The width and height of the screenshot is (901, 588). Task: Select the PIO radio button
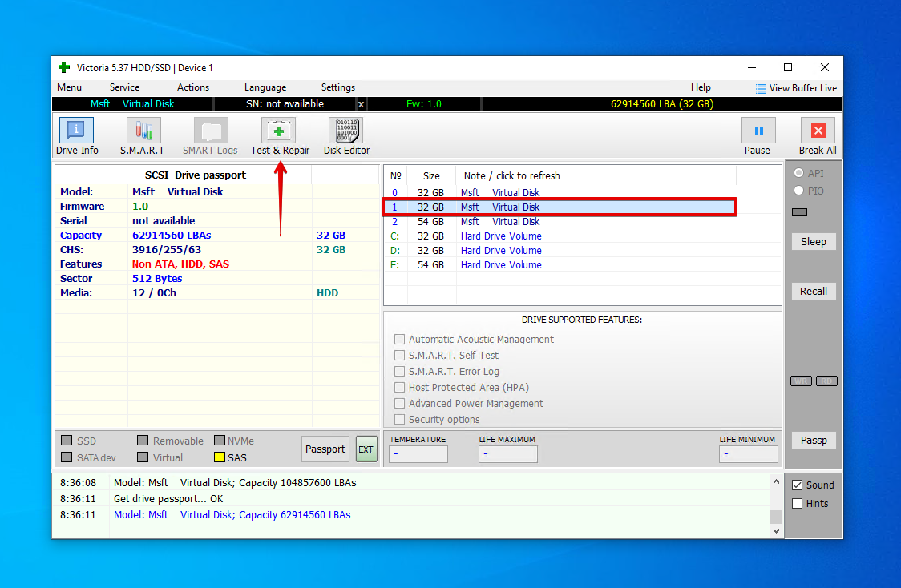coord(798,191)
